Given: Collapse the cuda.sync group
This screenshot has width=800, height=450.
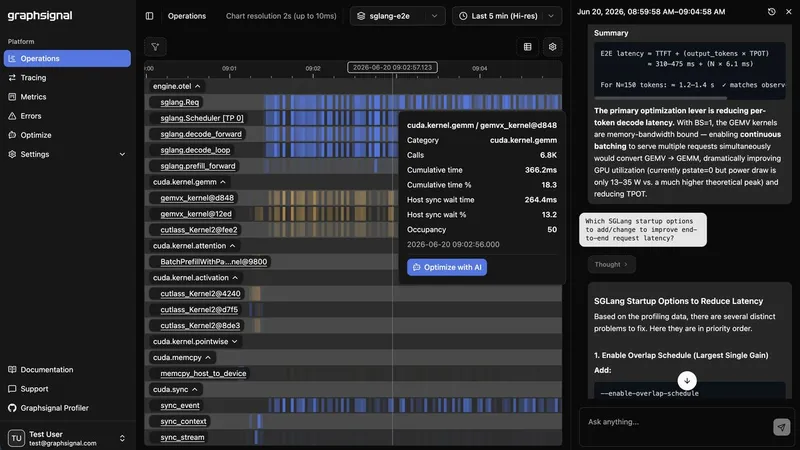Looking at the screenshot, I should pos(176,389).
